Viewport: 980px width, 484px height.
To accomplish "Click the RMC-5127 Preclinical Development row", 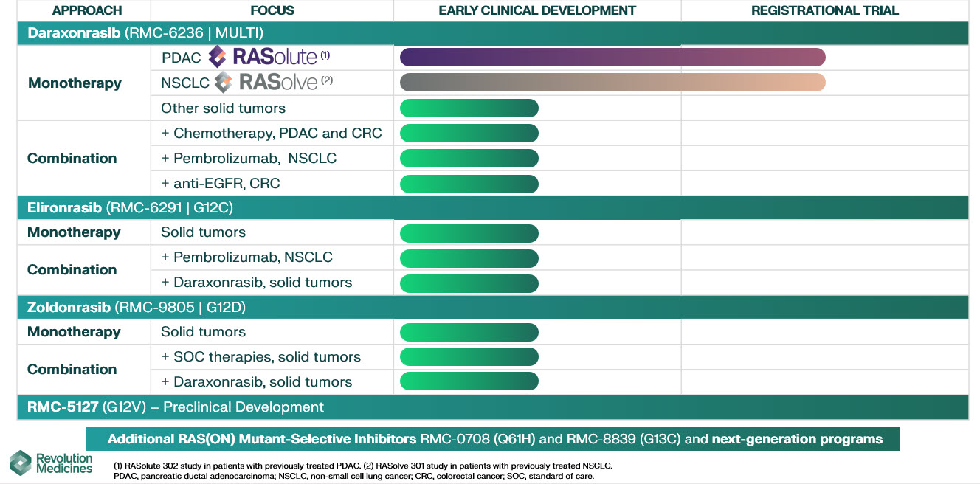I will pos(176,407).
